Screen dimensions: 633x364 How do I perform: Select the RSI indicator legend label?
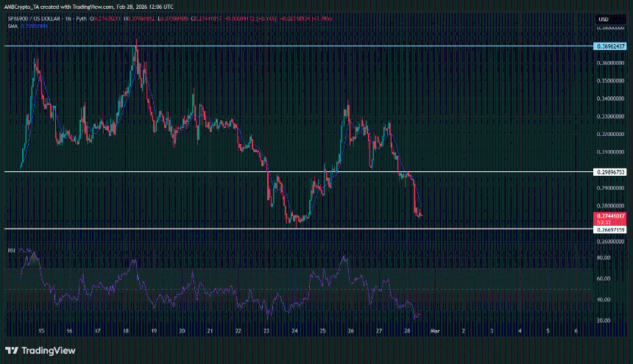coord(11,251)
